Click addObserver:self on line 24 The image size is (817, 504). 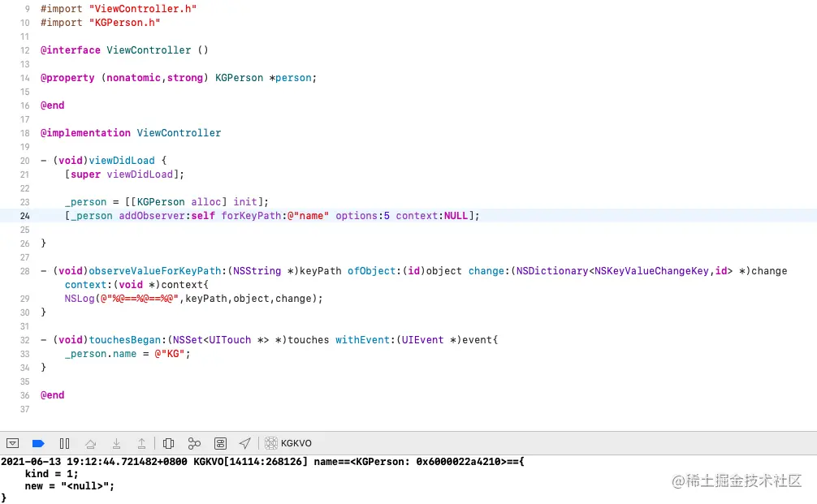tap(166, 216)
